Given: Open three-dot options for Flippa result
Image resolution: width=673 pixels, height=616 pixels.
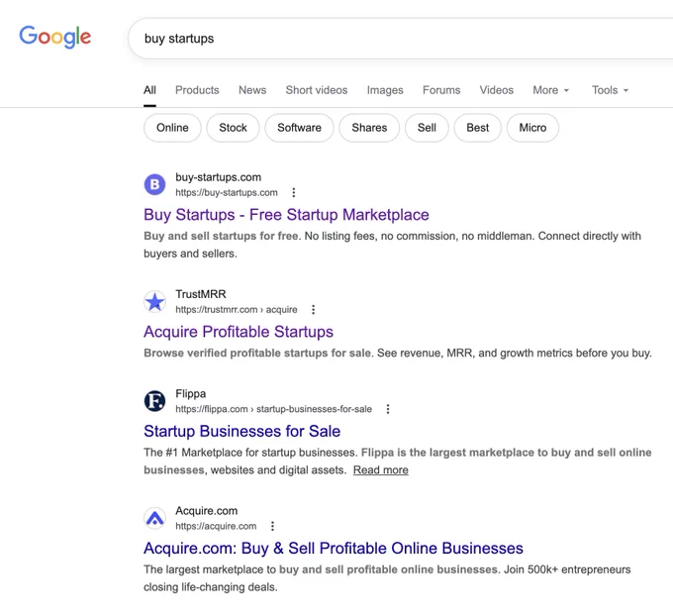Looking at the screenshot, I should point(388,409).
